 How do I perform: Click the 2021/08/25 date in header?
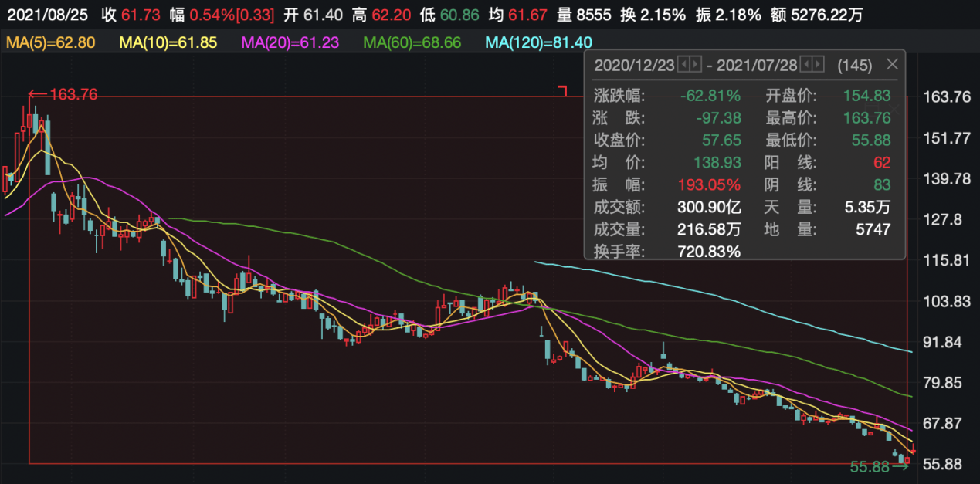[46, 15]
